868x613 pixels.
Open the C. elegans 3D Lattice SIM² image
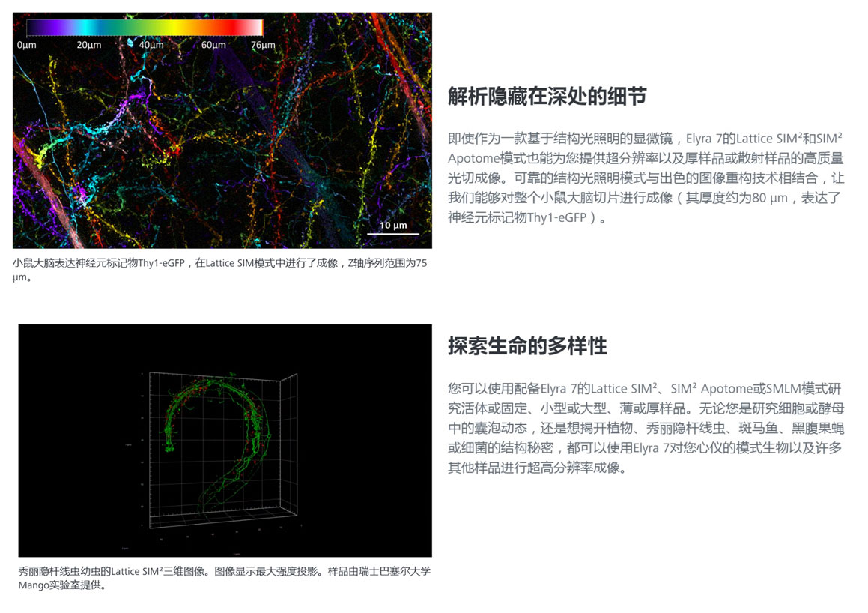(x=225, y=441)
